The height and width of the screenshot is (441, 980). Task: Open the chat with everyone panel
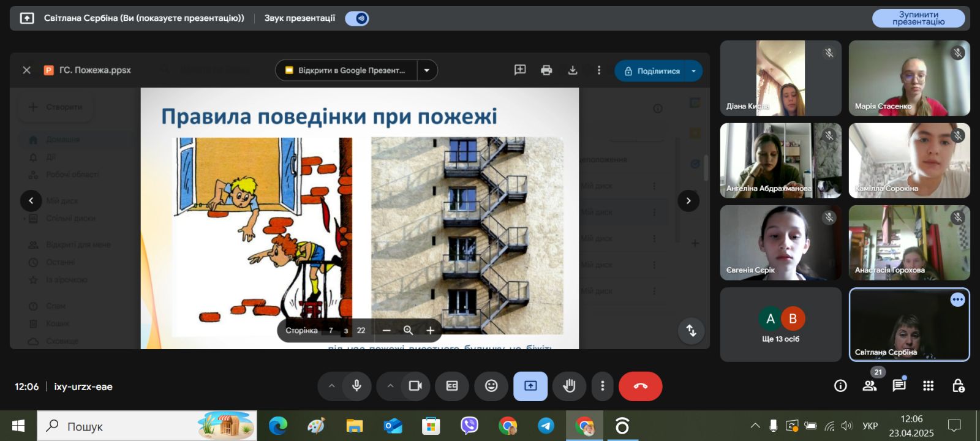tap(899, 385)
